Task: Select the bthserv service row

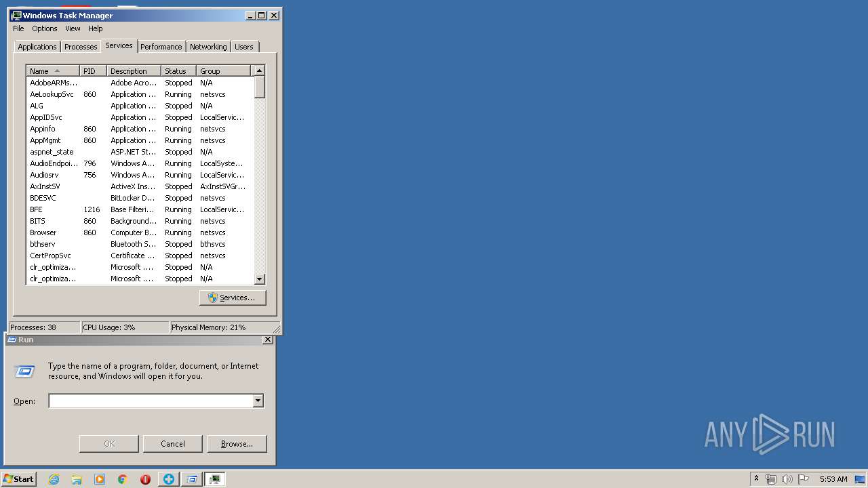Action: click(x=140, y=244)
